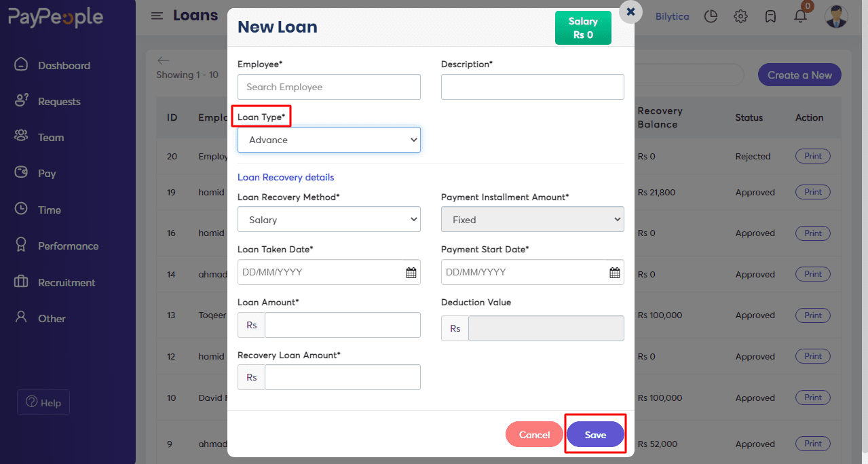
Task: Close the New Loan dialog with X
Action: click(630, 12)
